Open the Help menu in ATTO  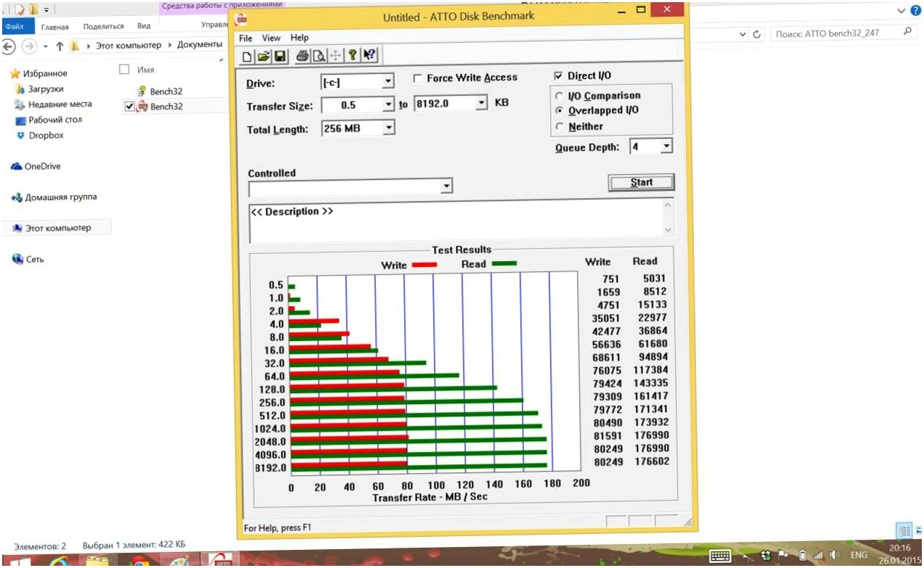coord(300,38)
